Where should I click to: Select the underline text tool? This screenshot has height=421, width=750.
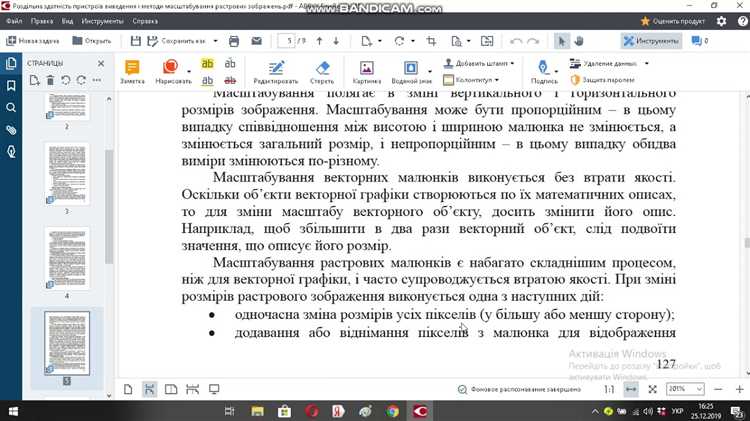(x=207, y=80)
